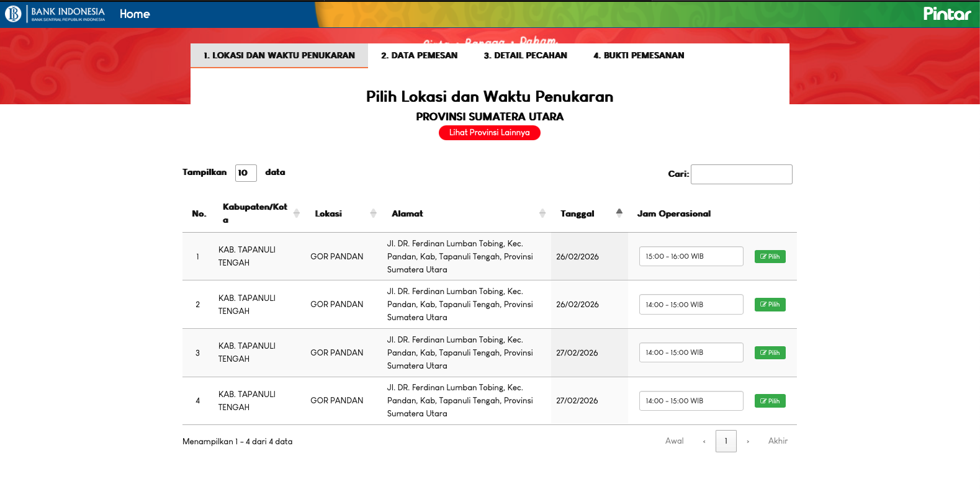The height and width of the screenshot is (497, 980).
Task: Click date 27/02/2026 in row 4
Action: (577, 401)
